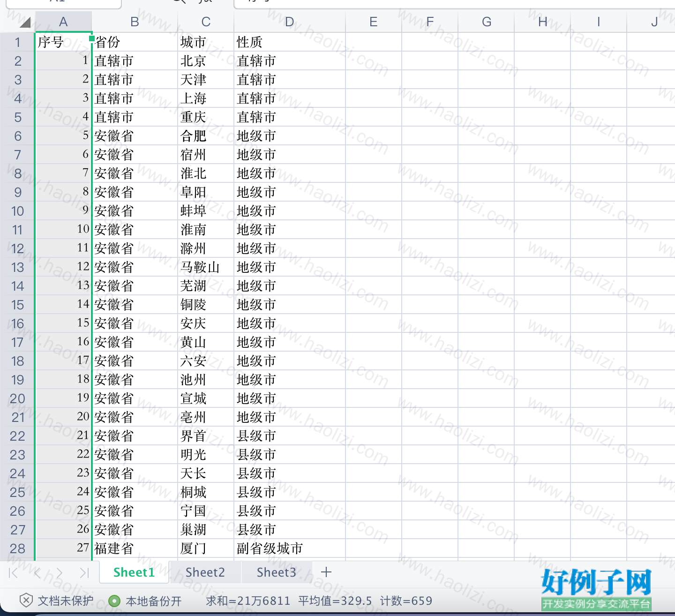Select cell containing 副省级城市
Viewport: 675px width, 616px height.
pos(290,548)
